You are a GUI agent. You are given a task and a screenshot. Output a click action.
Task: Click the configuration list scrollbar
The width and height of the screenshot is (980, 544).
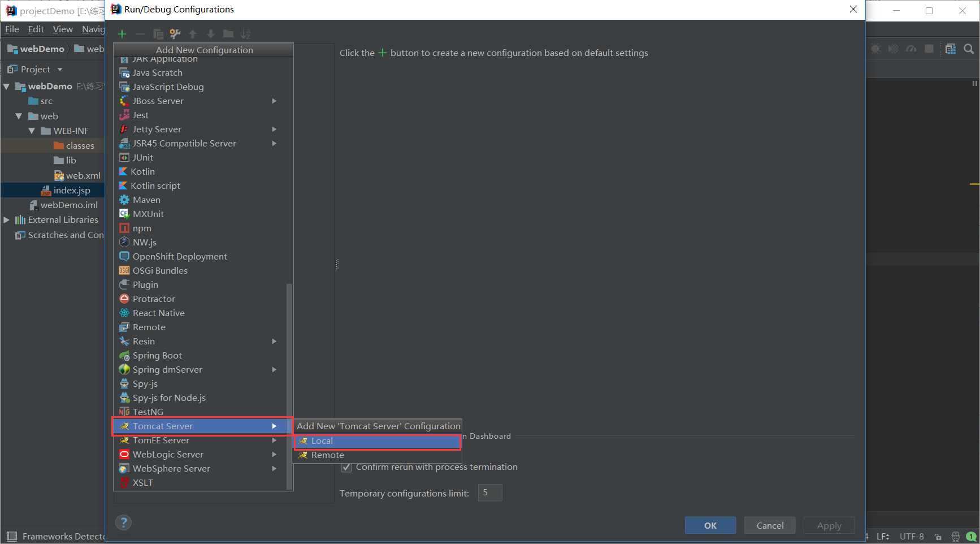click(x=289, y=386)
